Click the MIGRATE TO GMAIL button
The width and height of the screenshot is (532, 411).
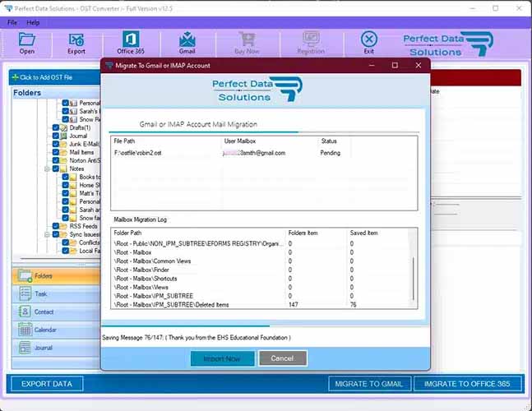coord(369,384)
